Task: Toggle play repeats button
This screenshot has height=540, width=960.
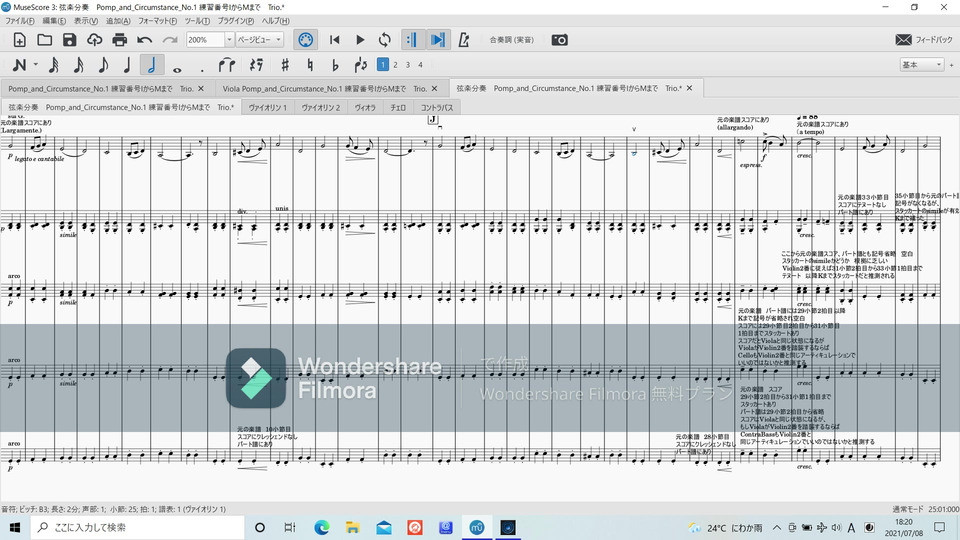Action: 411,40
